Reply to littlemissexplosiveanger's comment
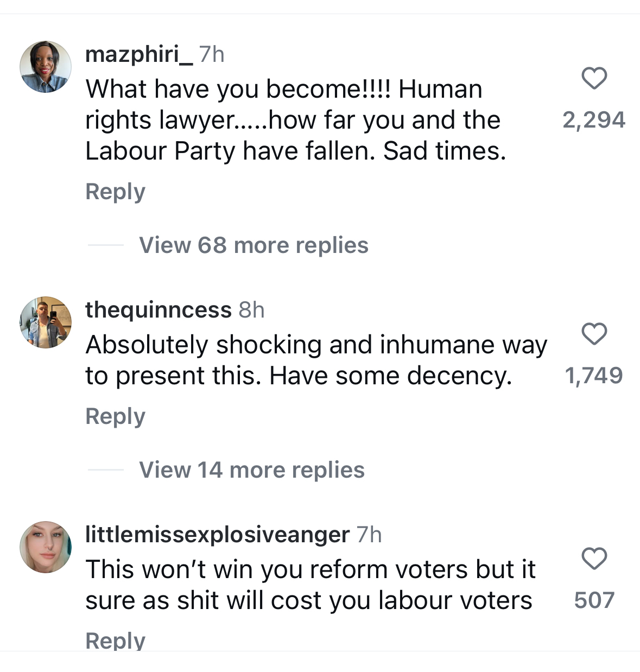 pos(115,640)
